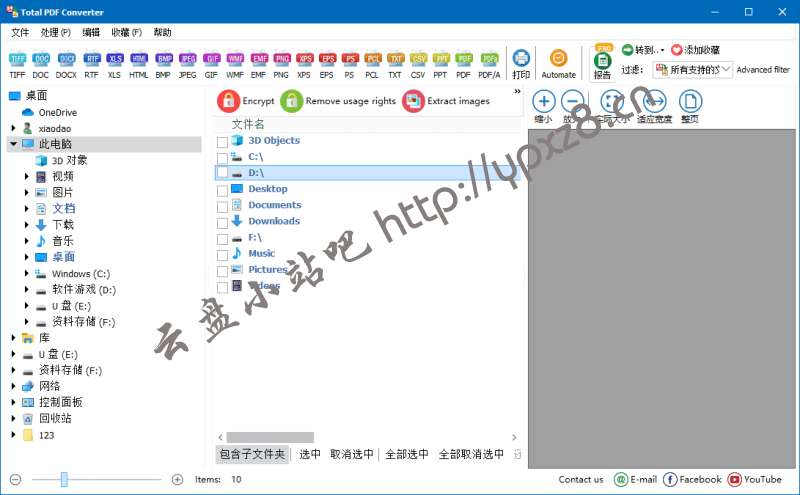The height and width of the screenshot is (495, 800).
Task: Pick the PDF output icon
Action: point(463,65)
